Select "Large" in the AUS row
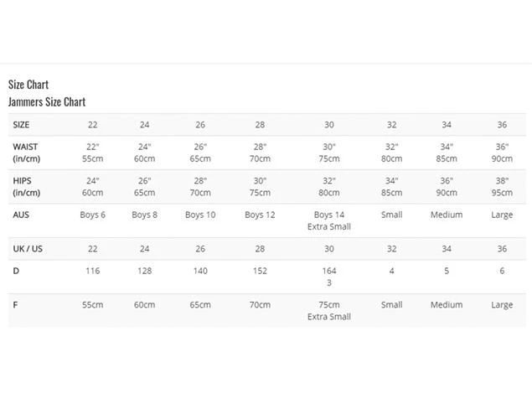Viewport: 532px width, 399px height. pyautogui.click(x=502, y=215)
